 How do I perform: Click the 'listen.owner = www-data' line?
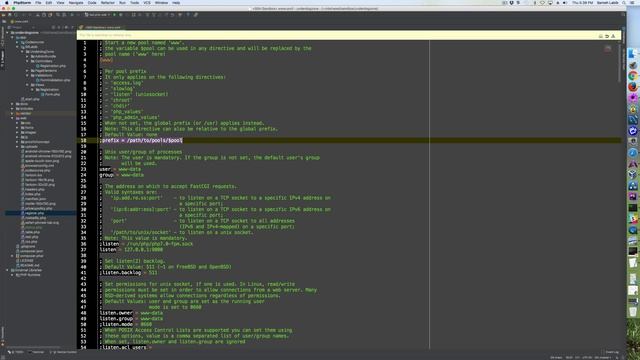[131, 313]
